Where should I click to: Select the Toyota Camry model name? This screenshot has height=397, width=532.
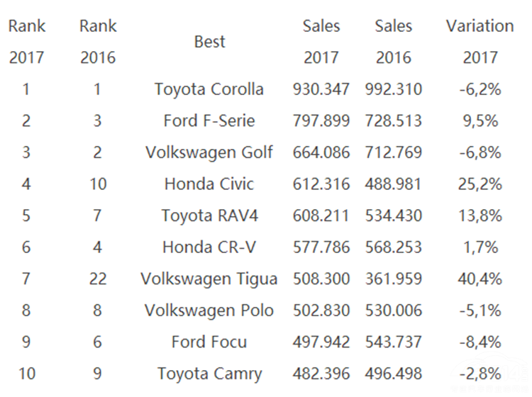pyautogui.click(x=209, y=374)
